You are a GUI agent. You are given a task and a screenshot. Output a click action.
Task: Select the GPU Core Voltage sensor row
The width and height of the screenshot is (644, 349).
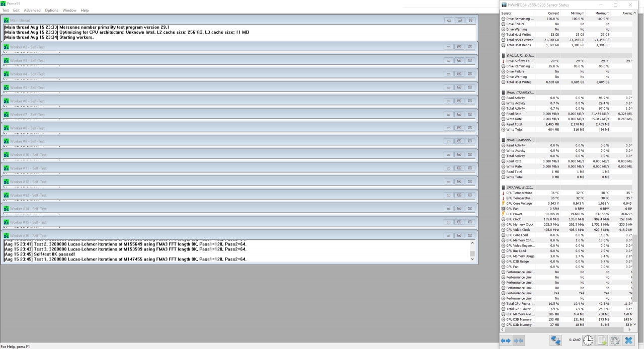click(x=519, y=203)
